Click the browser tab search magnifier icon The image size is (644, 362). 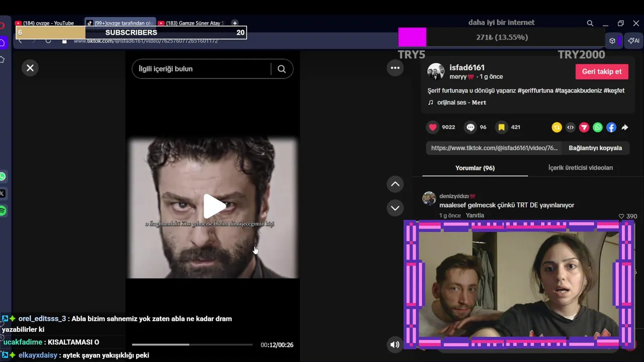click(x=590, y=23)
